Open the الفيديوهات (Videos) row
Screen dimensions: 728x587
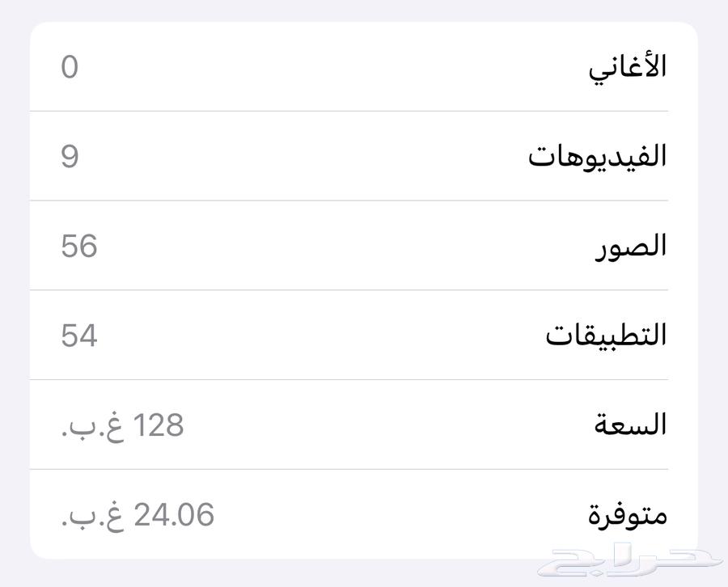pyautogui.click(x=364, y=156)
